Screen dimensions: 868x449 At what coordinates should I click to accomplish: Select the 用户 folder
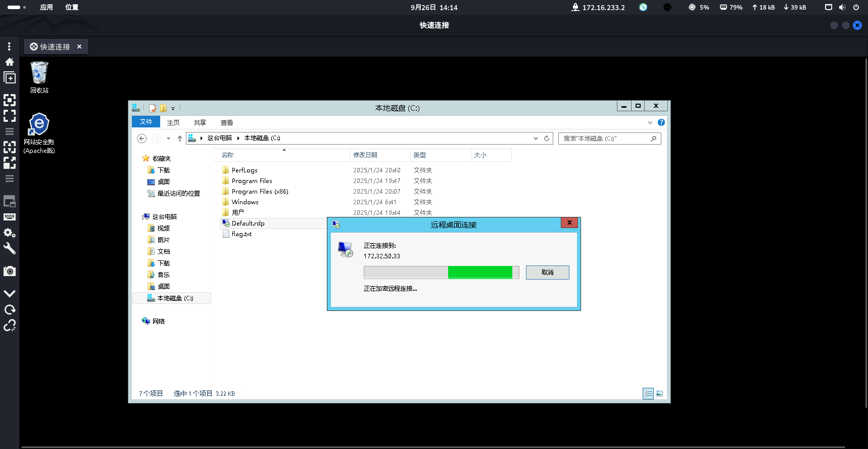[x=237, y=212]
